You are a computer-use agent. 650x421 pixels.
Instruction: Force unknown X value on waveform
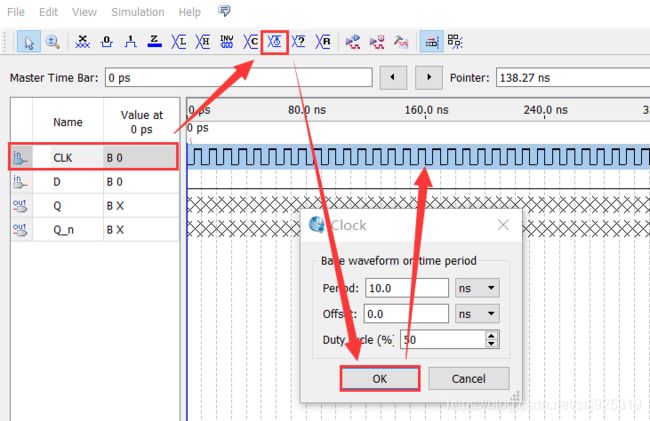(82, 41)
